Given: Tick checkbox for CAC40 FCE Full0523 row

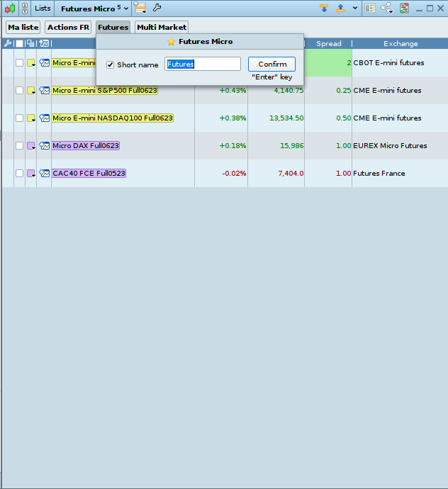Looking at the screenshot, I should pyautogui.click(x=19, y=174).
